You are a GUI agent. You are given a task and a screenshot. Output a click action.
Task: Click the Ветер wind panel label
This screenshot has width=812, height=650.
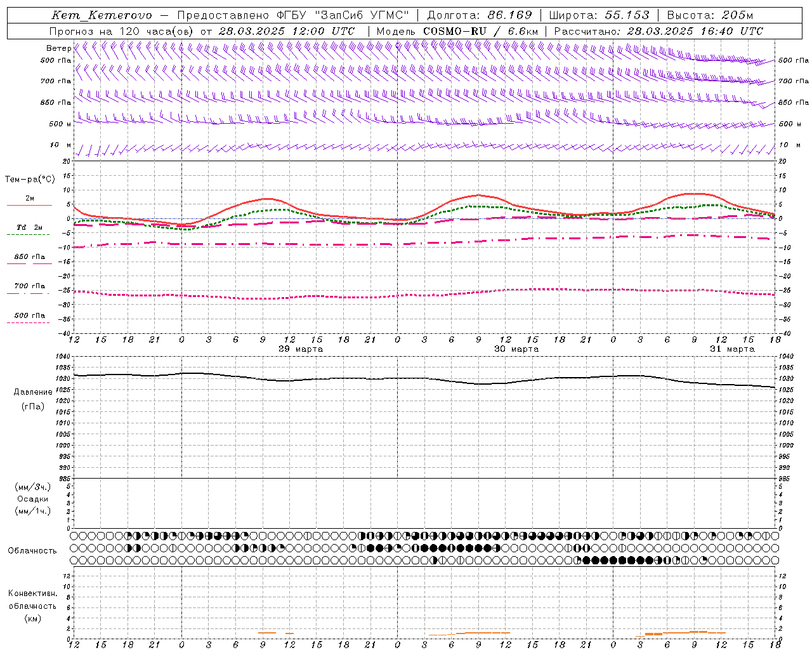[58, 48]
